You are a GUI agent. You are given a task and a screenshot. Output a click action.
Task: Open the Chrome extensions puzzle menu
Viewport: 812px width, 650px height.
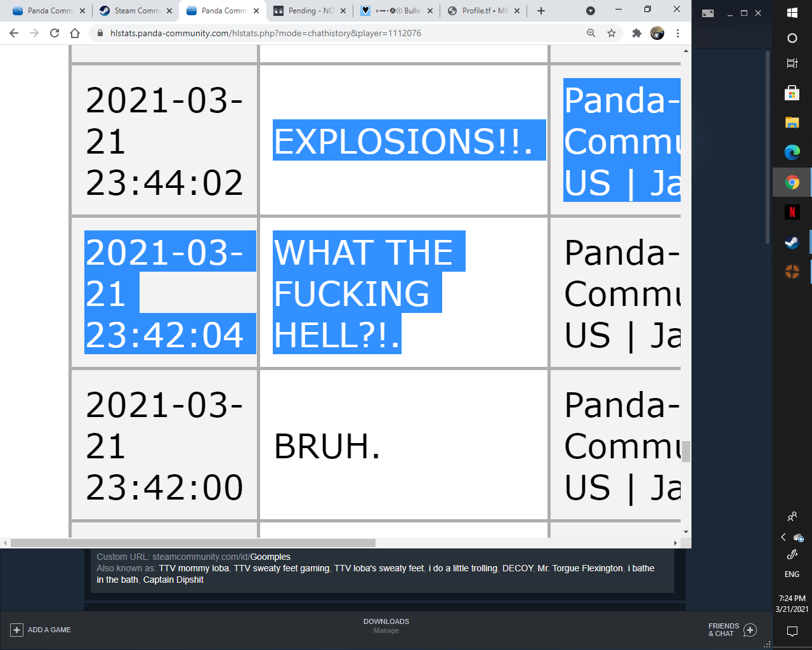[x=636, y=33]
